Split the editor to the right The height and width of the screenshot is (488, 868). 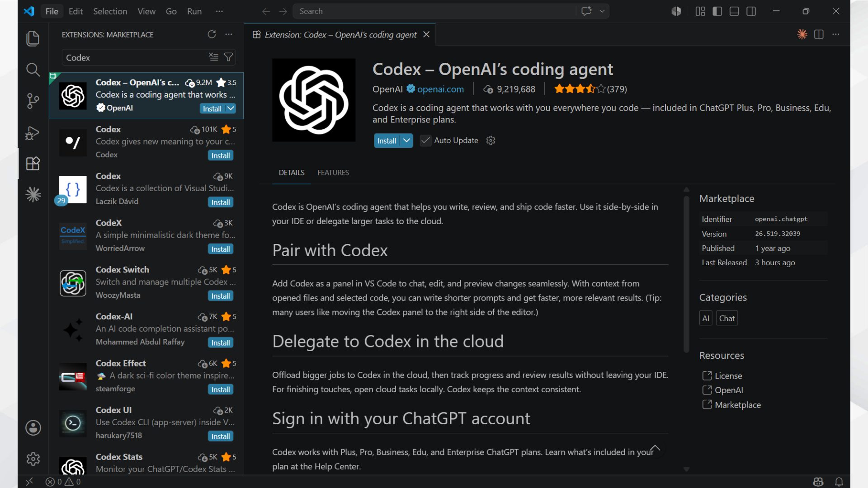(x=819, y=34)
